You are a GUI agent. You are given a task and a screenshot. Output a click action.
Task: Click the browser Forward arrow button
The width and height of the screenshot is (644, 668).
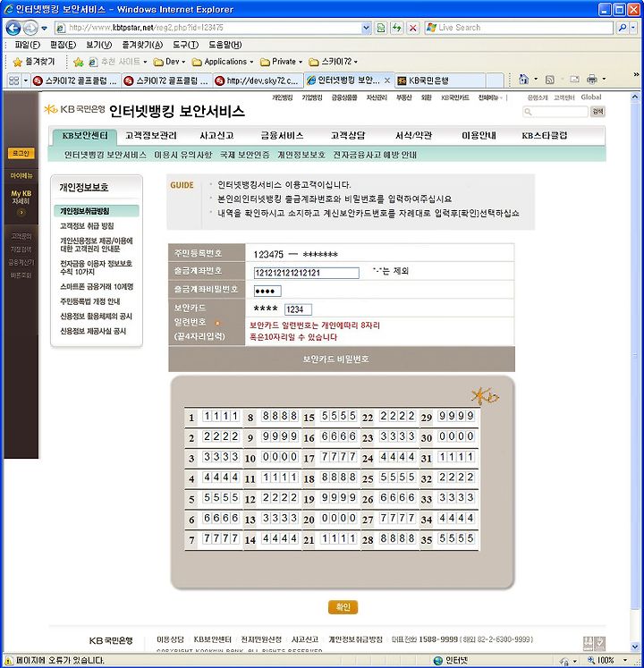(30, 28)
